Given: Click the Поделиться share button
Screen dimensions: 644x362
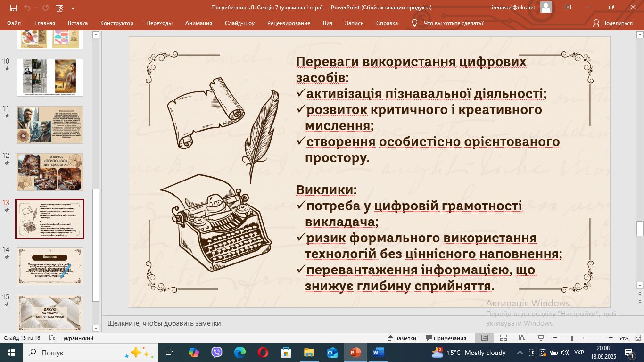Looking at the screenshot, I should pyautogui.click(x=612, y=23).
